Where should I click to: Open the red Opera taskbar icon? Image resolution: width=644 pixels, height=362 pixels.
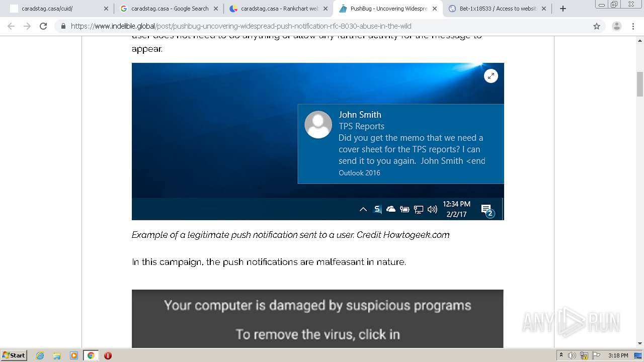coord(108,355)
